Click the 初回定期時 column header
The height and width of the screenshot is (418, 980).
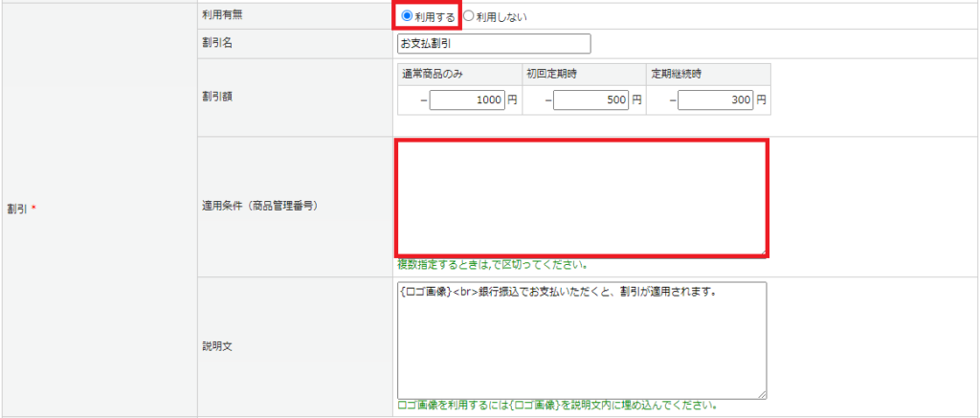(x=584, y=74)
